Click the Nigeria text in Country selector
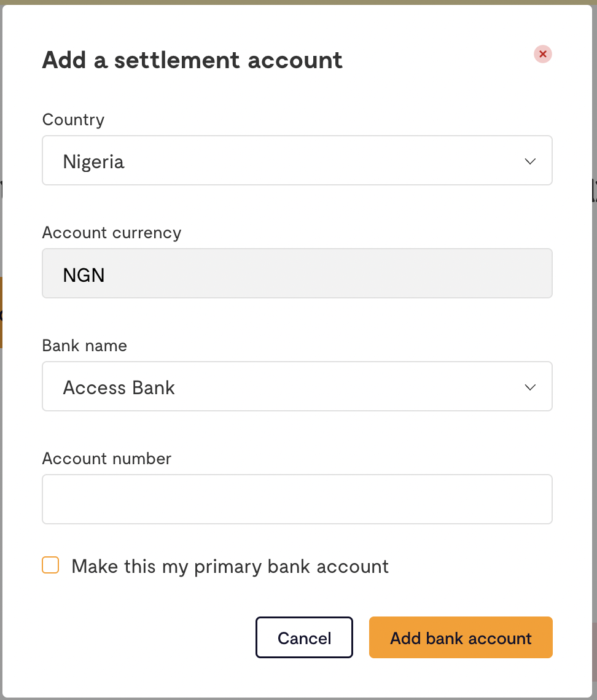This screenshot has width=597, height=700. pos(93,161)
